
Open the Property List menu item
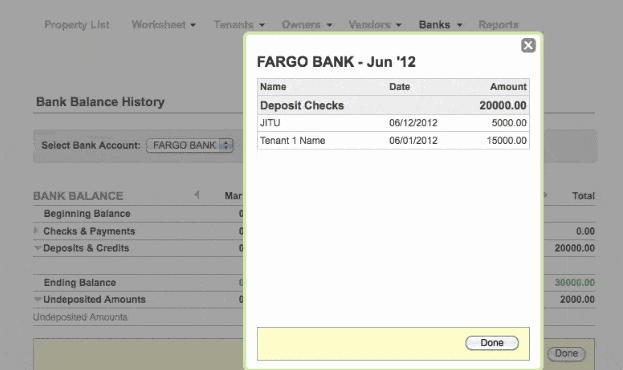click(77, 25)
